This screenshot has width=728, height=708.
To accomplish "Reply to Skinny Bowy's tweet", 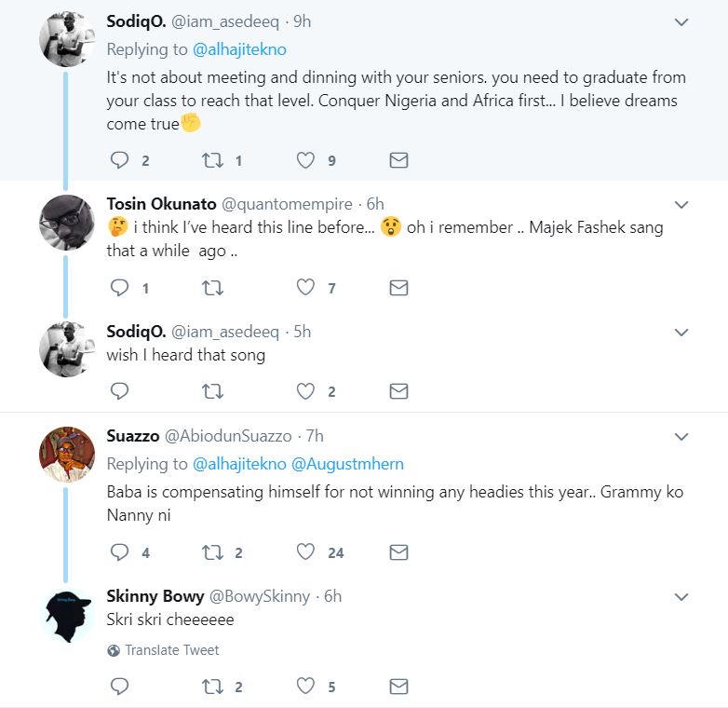I will coord(119,687).
